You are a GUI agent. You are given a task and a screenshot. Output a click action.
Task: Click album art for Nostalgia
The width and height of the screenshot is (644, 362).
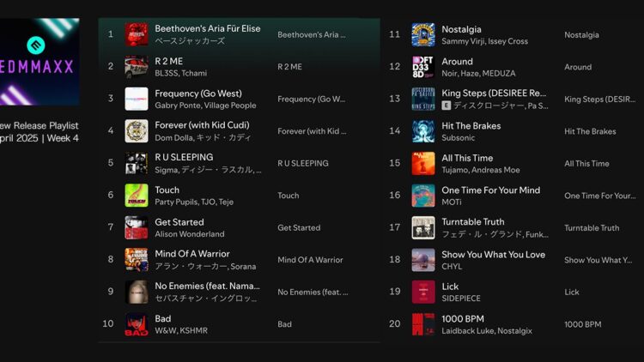[423, 34]
